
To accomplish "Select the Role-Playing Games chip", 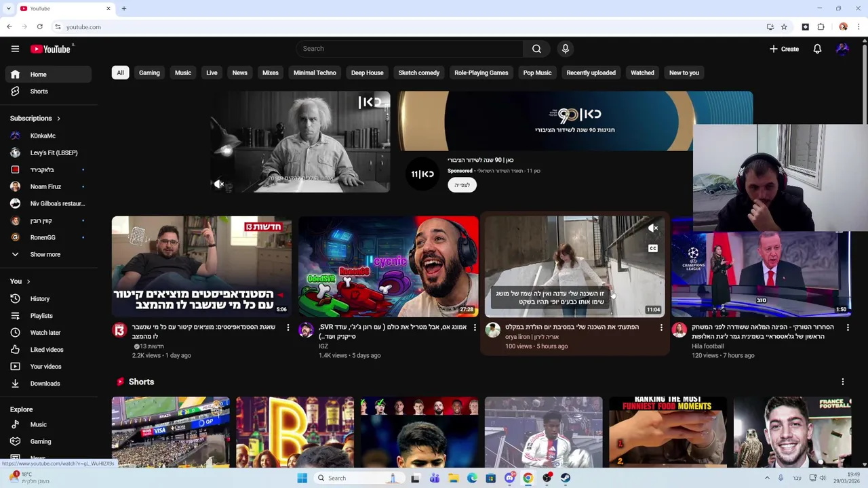I will tap(481, 73).
